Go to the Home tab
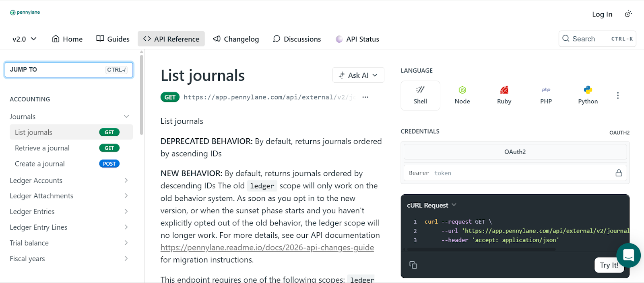This screenshot has height=283, width=644. 67,39
